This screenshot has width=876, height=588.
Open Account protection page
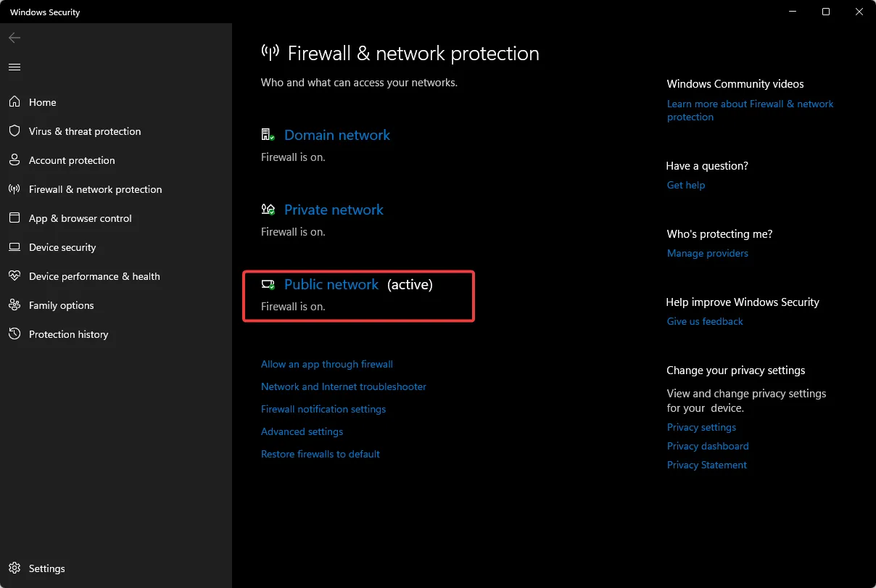(x=72, y=160)
